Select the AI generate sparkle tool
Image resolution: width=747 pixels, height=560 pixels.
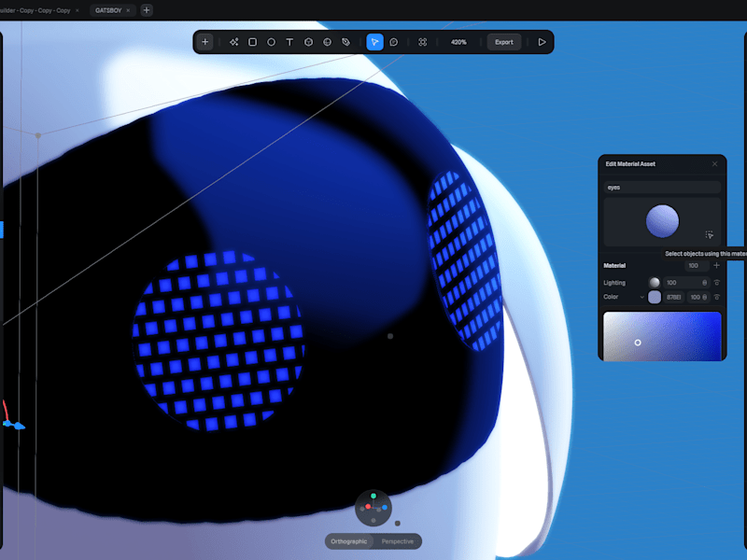[x=233, y=42]
